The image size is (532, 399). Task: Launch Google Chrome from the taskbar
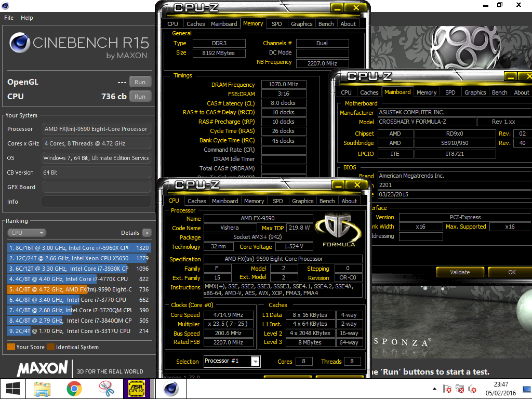pos(74,389)
